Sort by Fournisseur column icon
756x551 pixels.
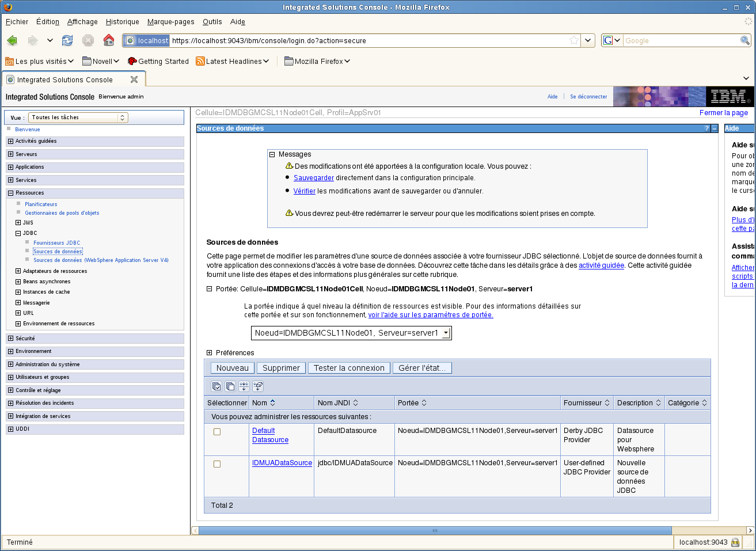(607, 403)
